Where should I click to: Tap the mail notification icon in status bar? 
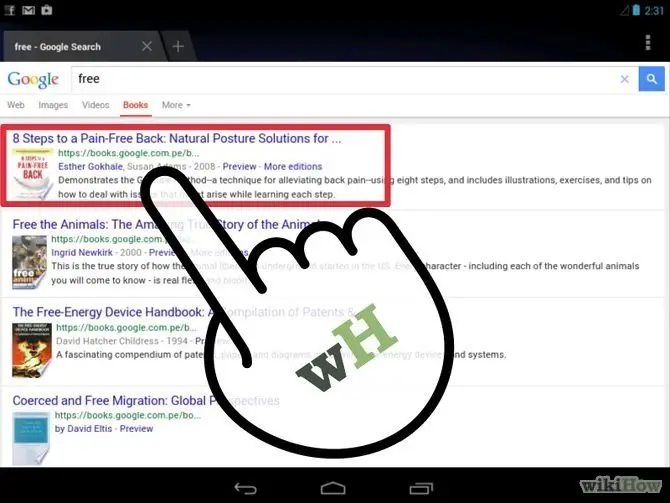point(28,10)
